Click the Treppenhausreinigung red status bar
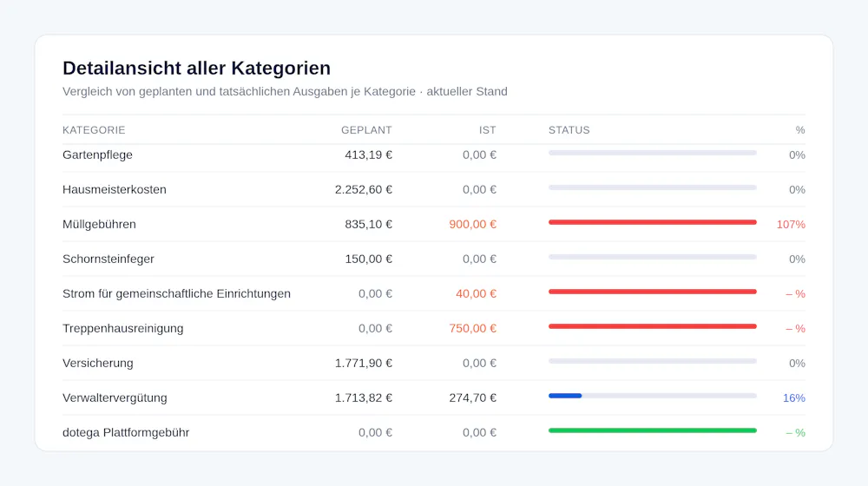868x486 pixels. point(652,326)
